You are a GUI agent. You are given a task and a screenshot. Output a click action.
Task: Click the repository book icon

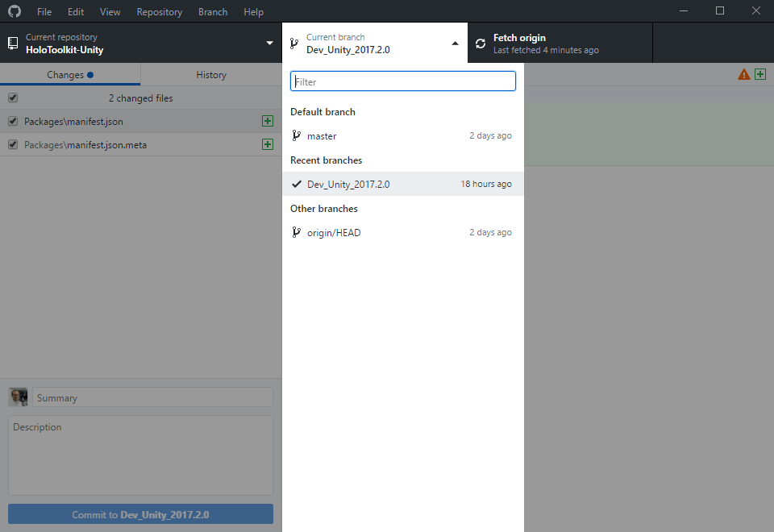point(14,44)
